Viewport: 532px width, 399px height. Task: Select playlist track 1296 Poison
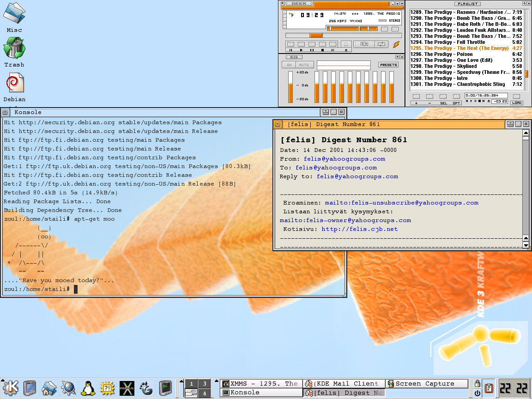click(x=466, y=54)
